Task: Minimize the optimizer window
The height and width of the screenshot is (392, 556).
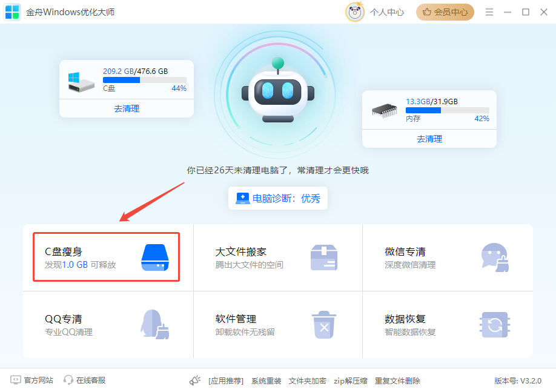Action: coord(508,12)
